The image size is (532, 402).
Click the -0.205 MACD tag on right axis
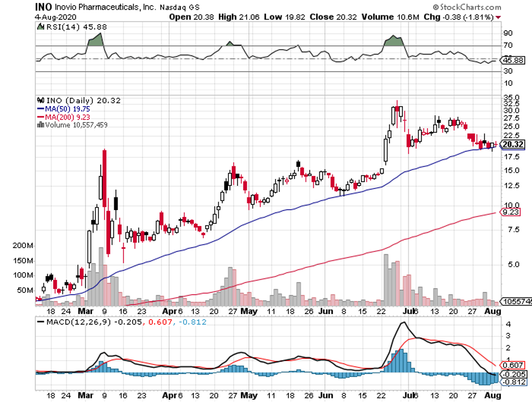pos(514,374)
